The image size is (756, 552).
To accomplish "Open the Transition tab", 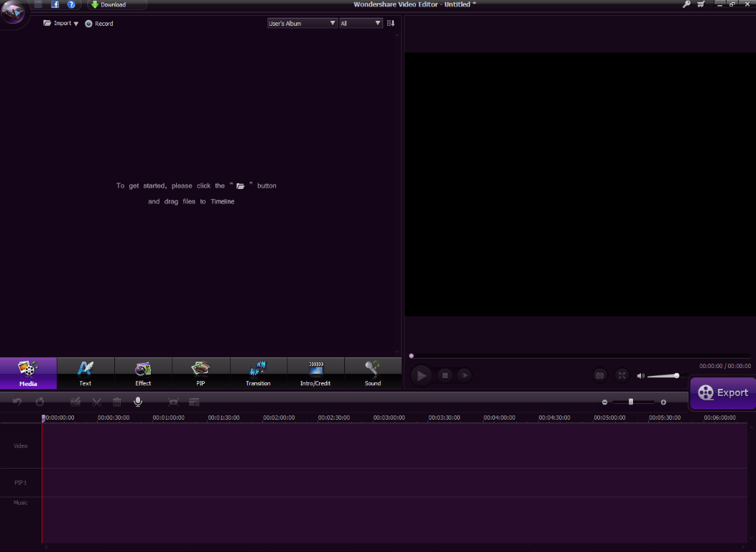I will (x=258, y=373).
